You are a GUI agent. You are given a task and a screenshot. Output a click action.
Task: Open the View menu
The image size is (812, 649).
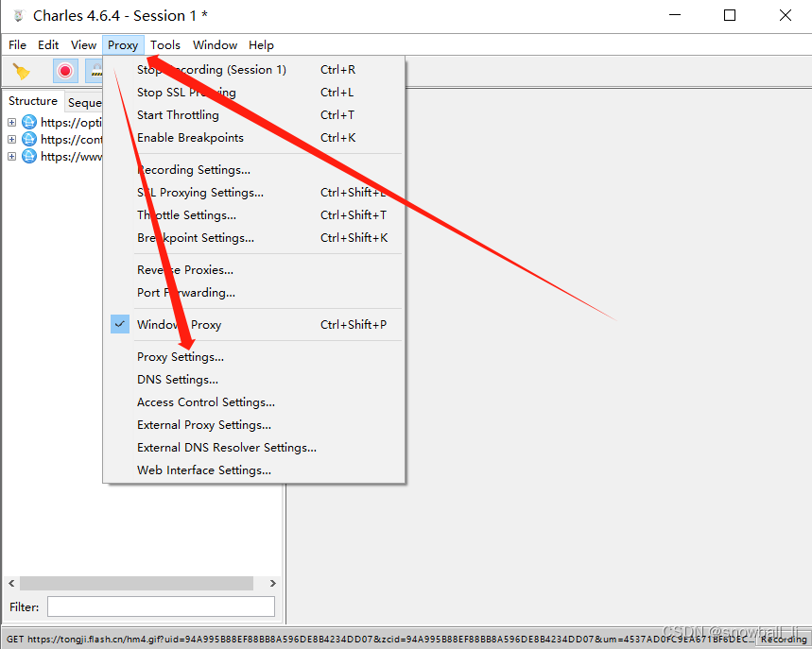(x=83, y=45)
